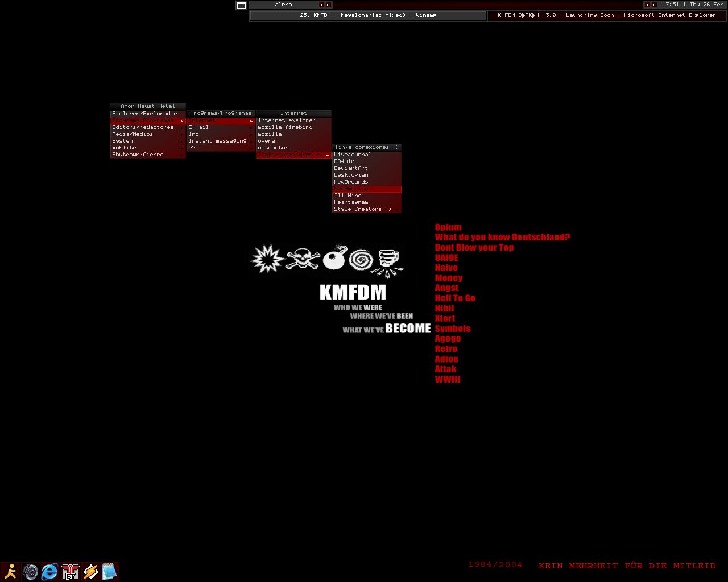
Task: Launch mozilla firebird from the menu
Action: (293, 127)
